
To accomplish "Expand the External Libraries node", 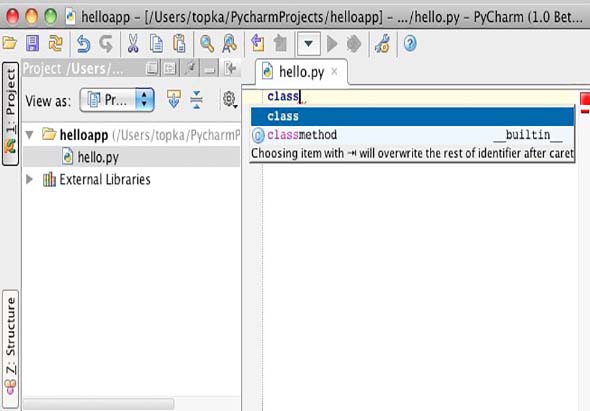I will 29,179.
